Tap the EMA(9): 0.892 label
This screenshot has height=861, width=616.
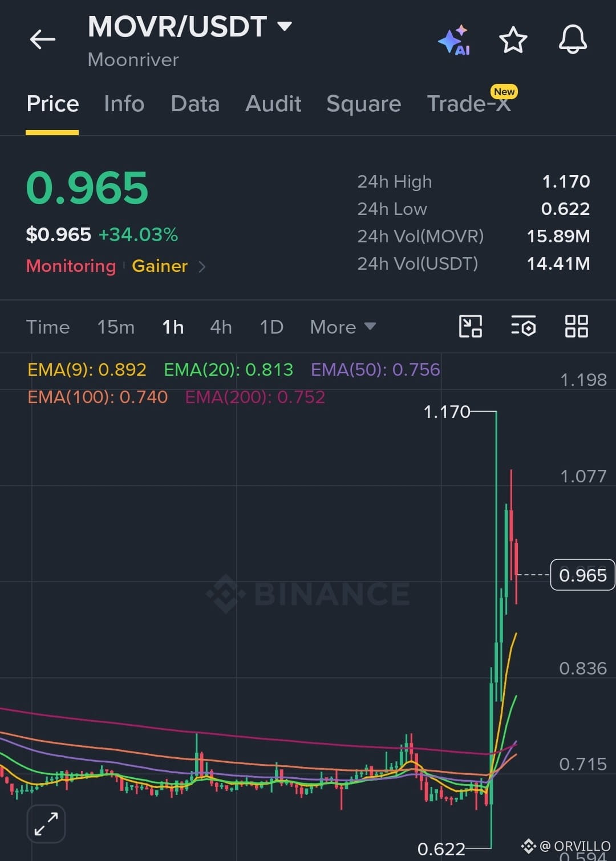pyautogui.click(x=87, y=369)
